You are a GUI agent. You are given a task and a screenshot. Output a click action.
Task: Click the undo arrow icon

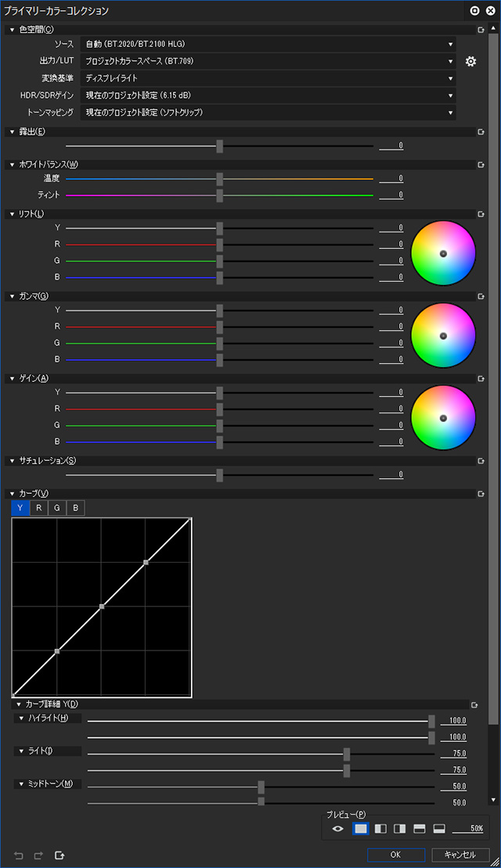[19, 855]
